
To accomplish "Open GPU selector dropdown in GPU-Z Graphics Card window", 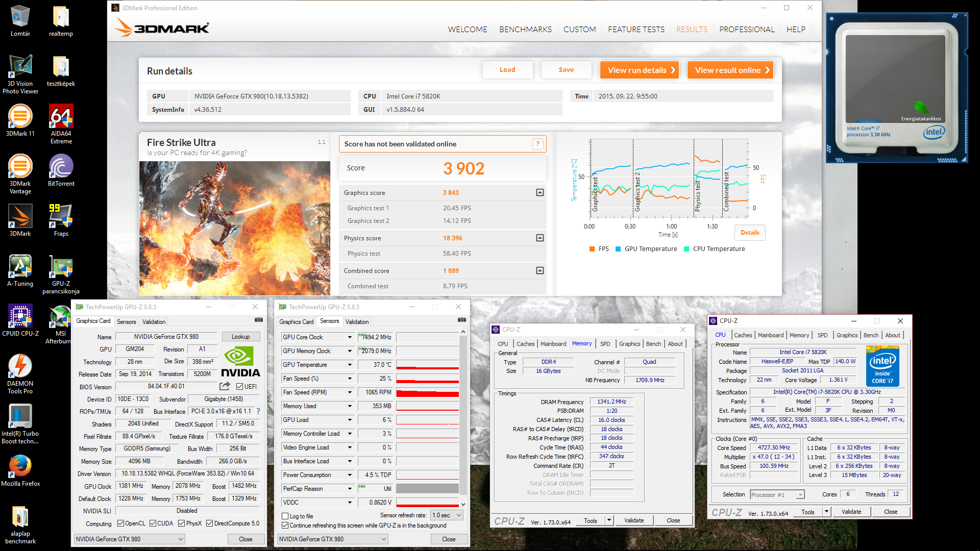I will coord(129,539).
